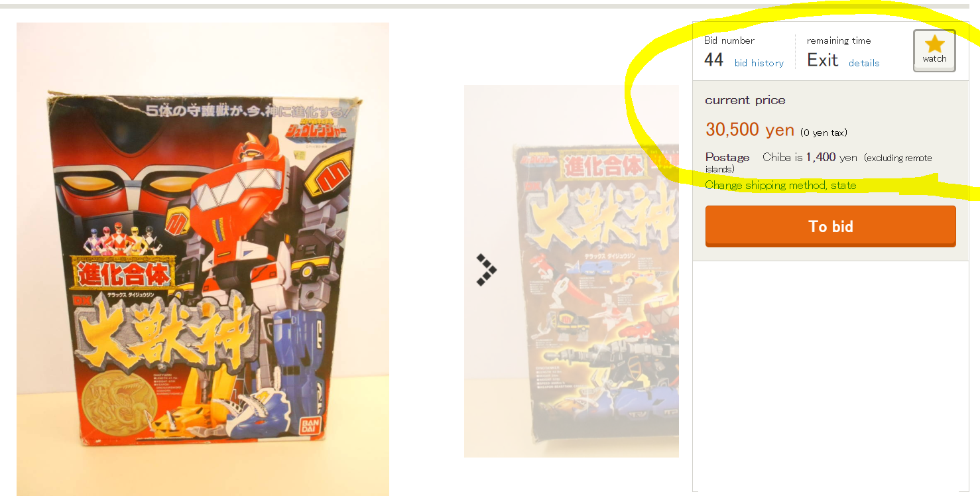Click the watch label under the star
The width and height of the screenshot is (980, 496).
point(934,58)
